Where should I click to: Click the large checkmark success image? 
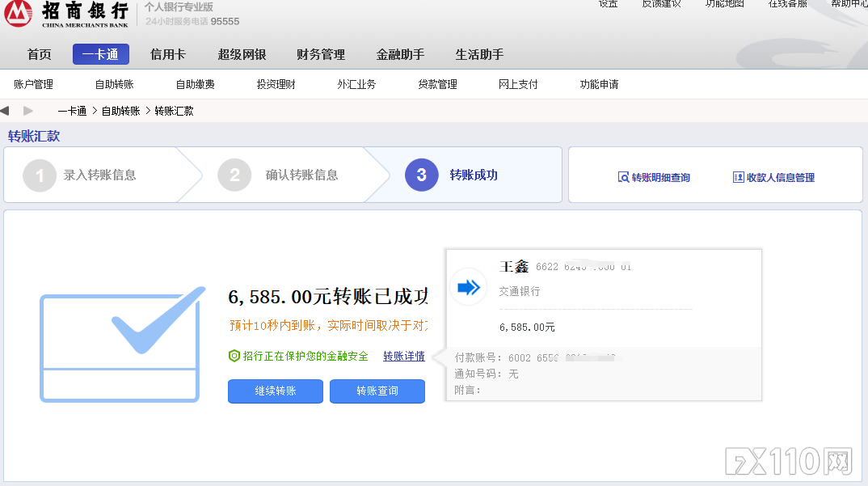pos(123,344)
